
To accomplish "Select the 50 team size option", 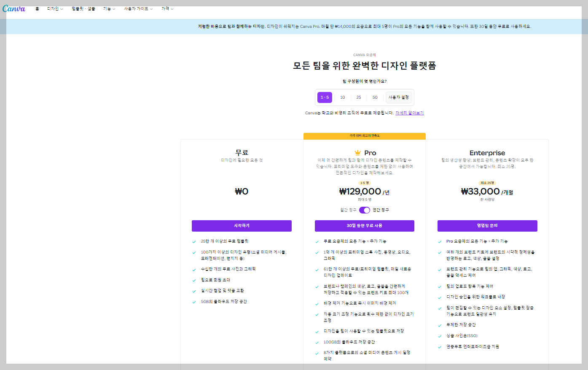I will click(375, 97).
